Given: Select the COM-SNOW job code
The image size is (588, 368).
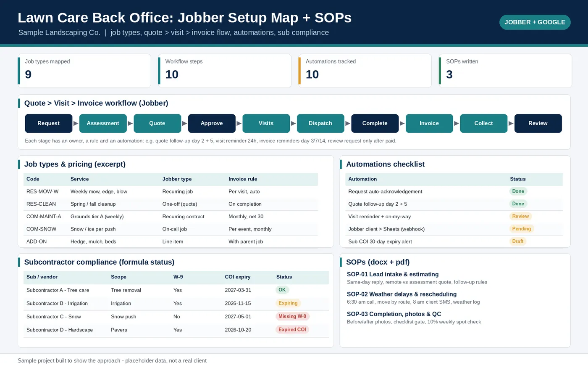Looking at the screenshot, I should 41,229.
